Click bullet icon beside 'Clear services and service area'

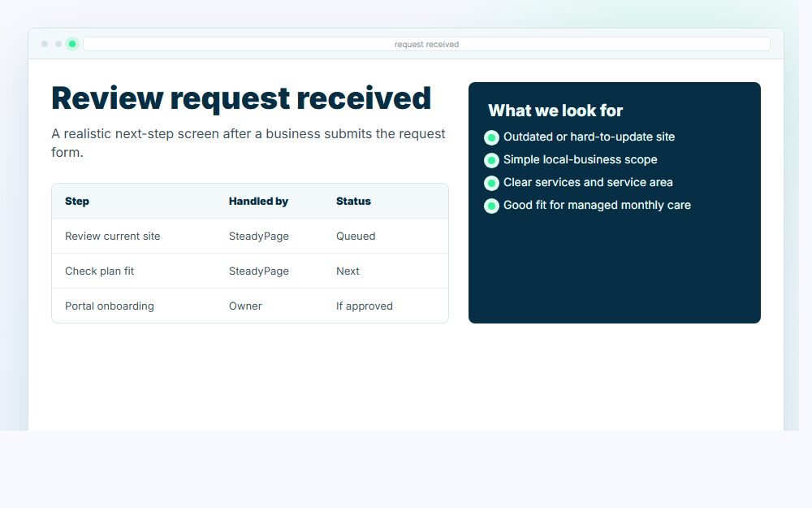tap(491, 183)
